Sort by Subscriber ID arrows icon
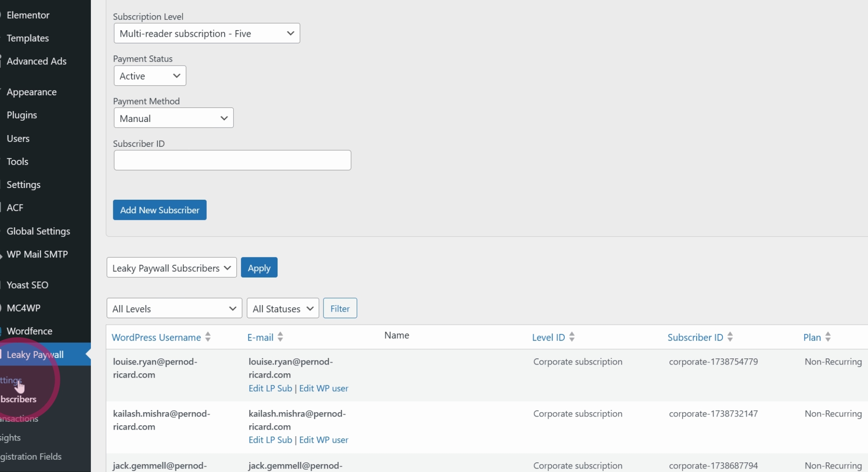This screenshot has width=868, height=472. pos(730,337)
